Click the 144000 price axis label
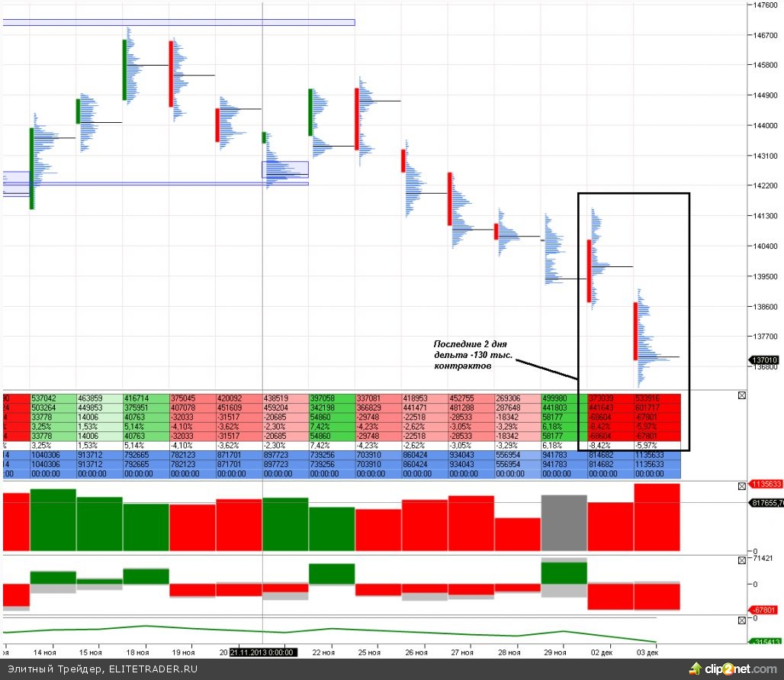The width and height of the screenshot is (784, 680). point(766,126)
